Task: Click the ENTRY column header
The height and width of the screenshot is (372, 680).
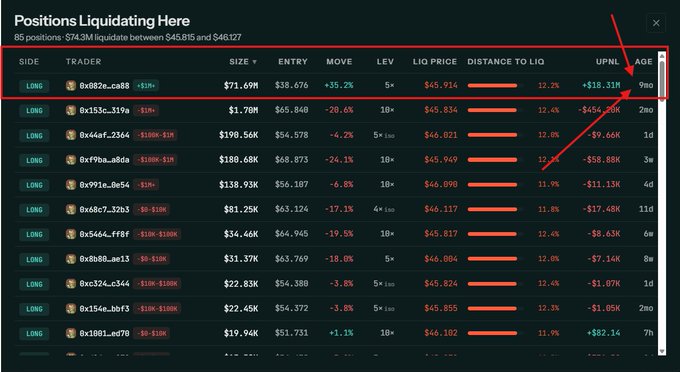Action: (x=293, y=62)
